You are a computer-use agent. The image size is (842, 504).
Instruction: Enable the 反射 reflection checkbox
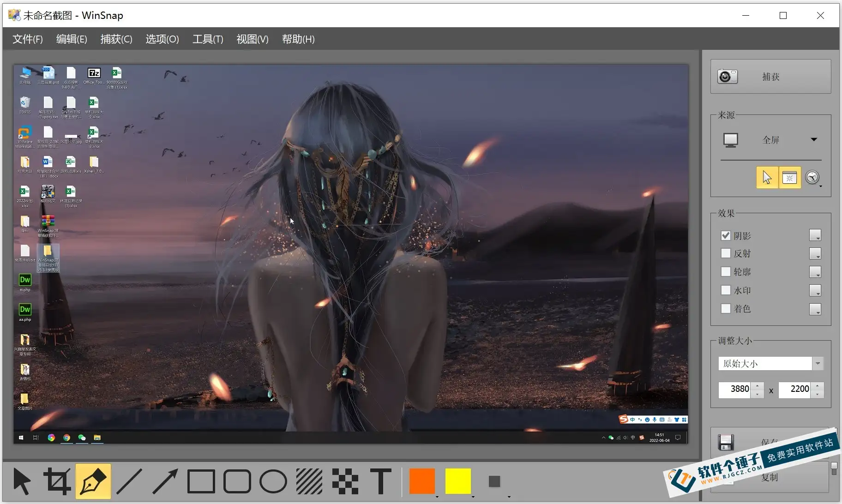pyautogui.click(x=726, y=253)
